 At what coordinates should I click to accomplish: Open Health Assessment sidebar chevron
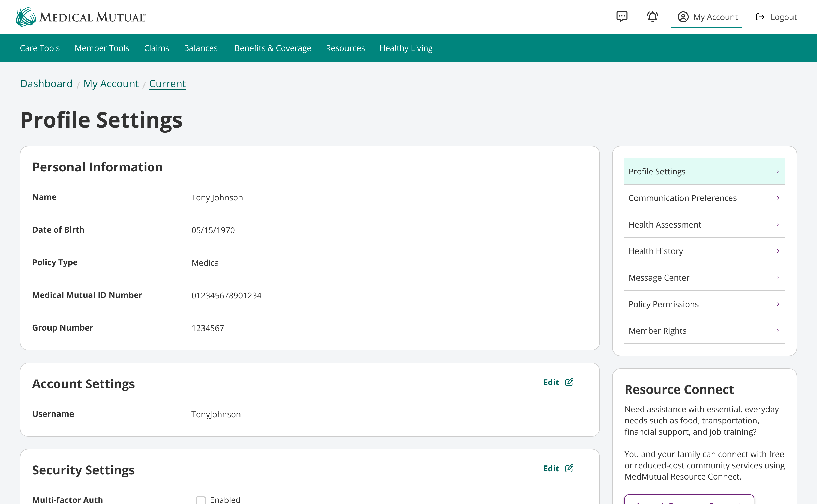click(778, 225)
